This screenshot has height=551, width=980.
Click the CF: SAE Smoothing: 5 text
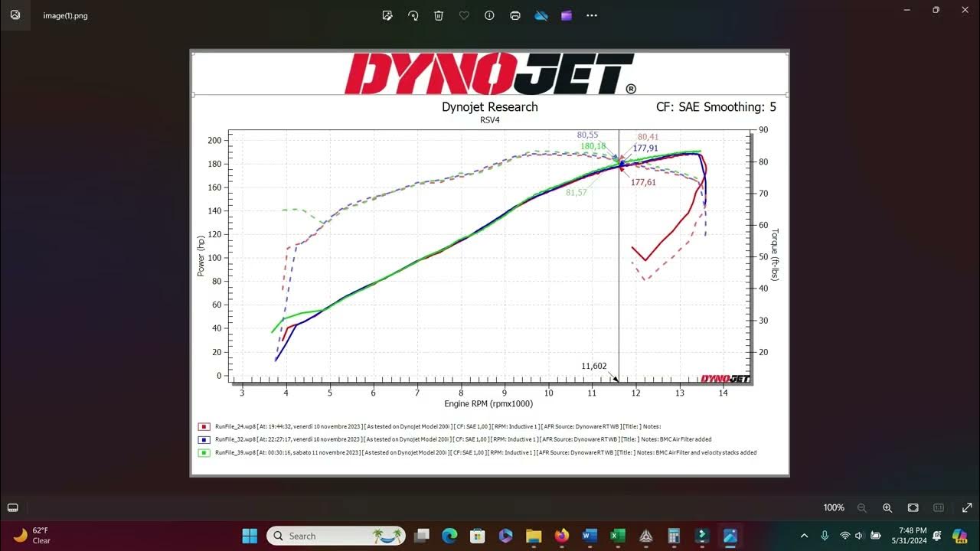(716, 107)
